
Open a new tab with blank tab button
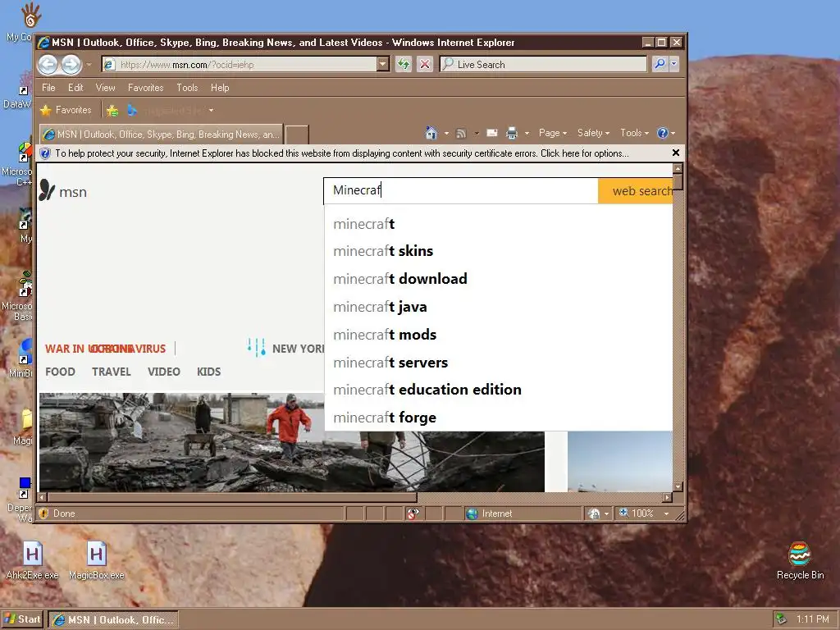(297, 135)
